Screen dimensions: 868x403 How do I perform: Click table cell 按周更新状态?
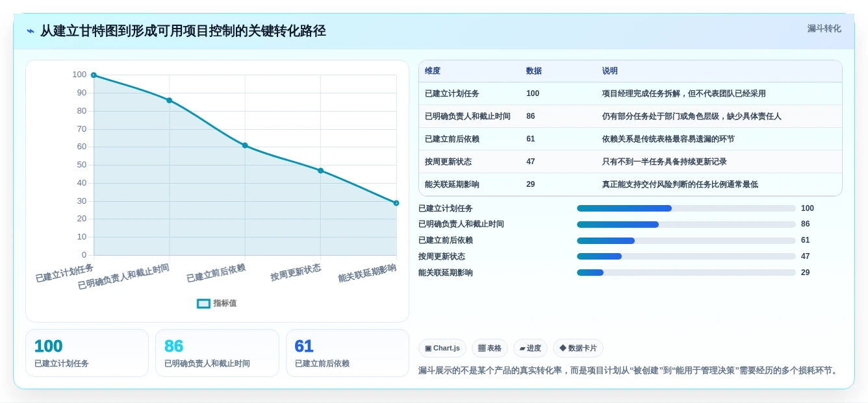click(448, 162)
